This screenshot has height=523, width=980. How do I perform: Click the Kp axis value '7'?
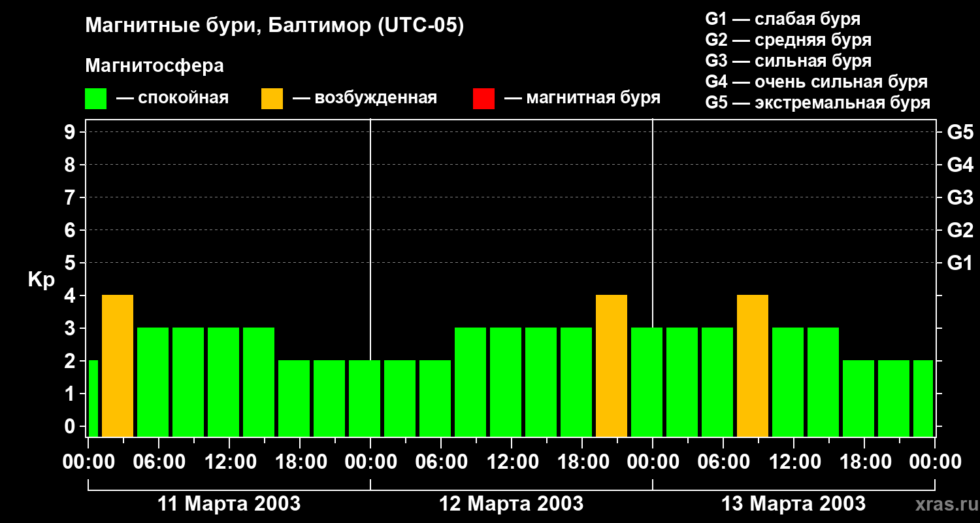tap(71, 197)
